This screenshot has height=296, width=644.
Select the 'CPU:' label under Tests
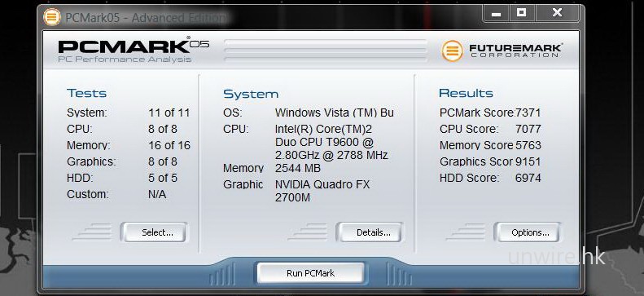pyautogui.click(x=80, y=129)
